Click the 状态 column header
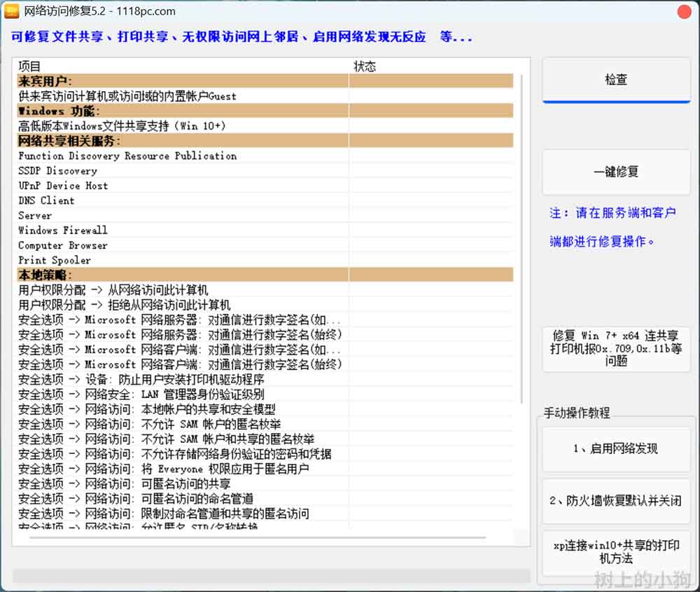 tap(430, 67)
